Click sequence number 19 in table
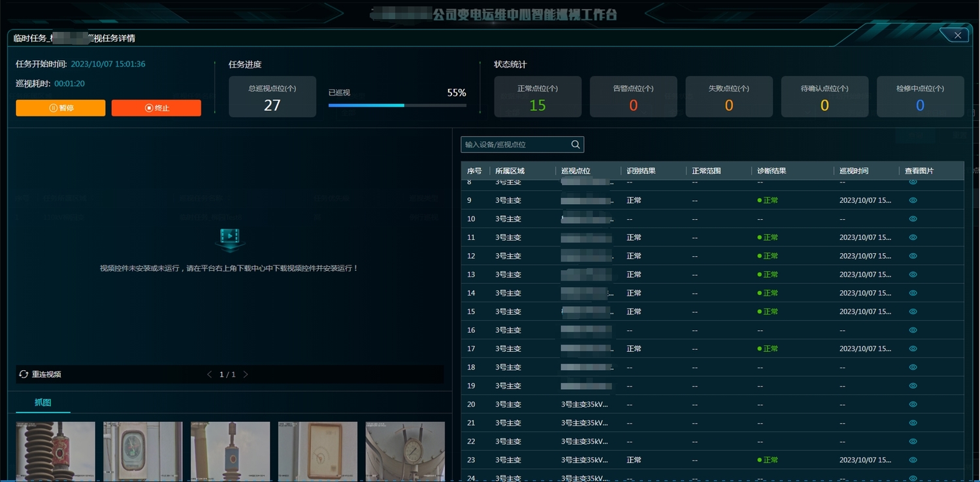 (471, 386)
